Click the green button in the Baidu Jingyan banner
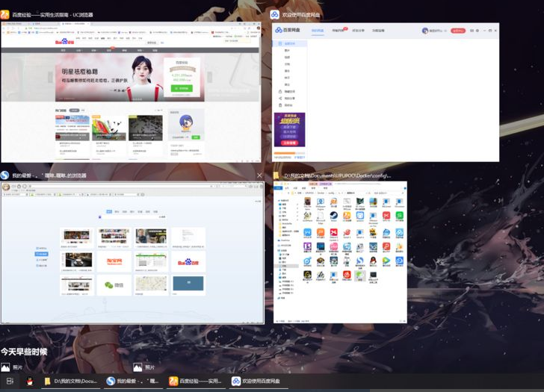The height and width of the screenshot is (392, 544). [x=182, y=88]
